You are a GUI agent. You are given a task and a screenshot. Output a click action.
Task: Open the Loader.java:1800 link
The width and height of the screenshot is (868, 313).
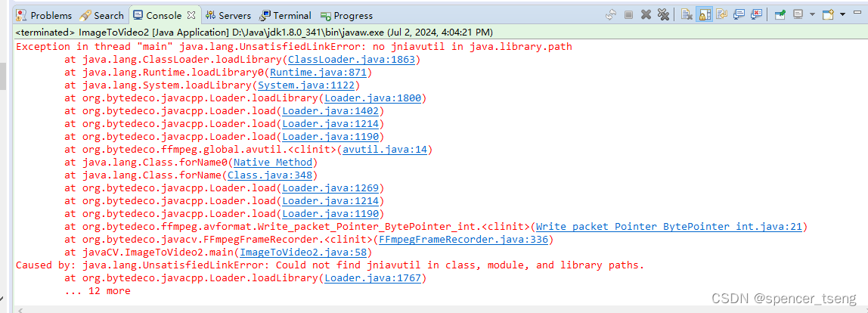coord(373,98)
